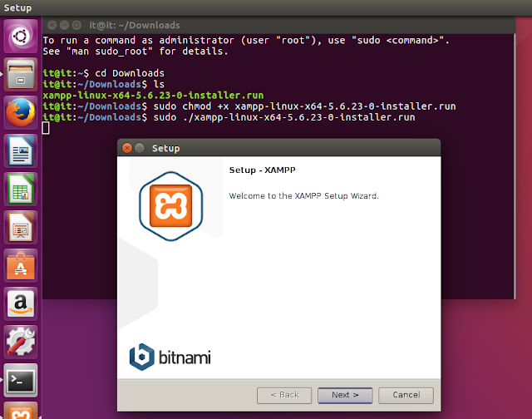Click the terminal vertical scrollbar
Screen dimensions: 532x419
515,166
